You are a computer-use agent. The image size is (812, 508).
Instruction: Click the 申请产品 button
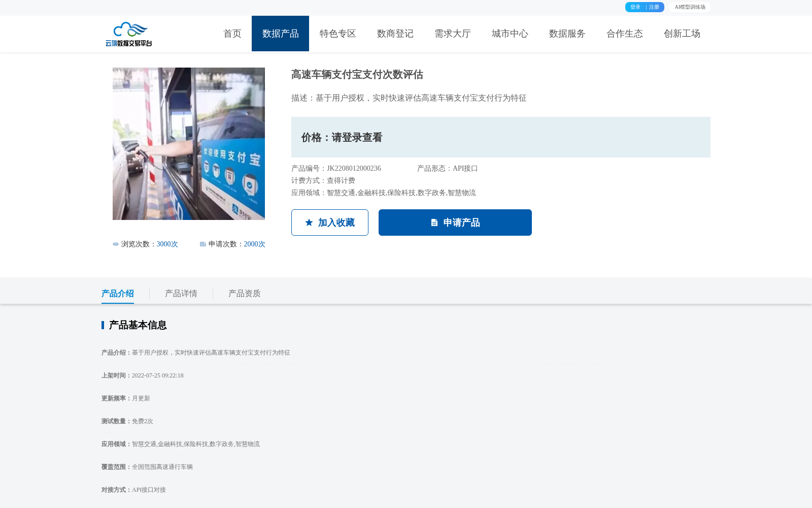(x=455, y=223)
